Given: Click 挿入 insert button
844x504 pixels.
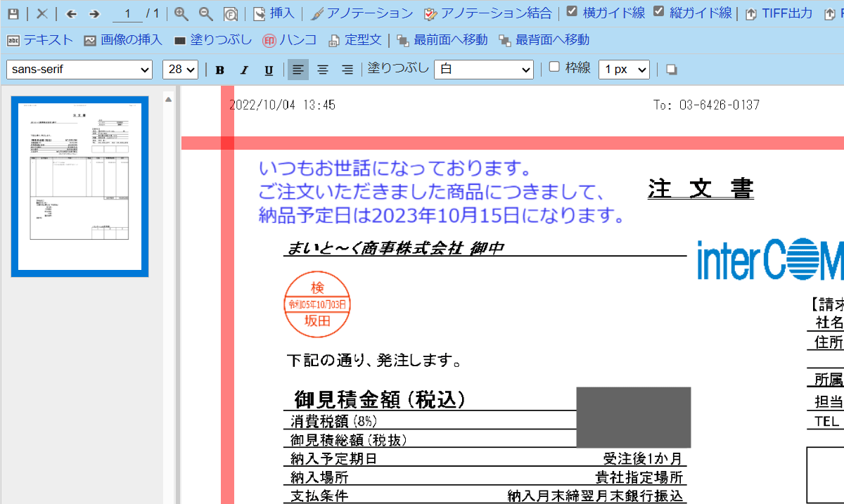Looking at the screenshot, I should 274,13.
